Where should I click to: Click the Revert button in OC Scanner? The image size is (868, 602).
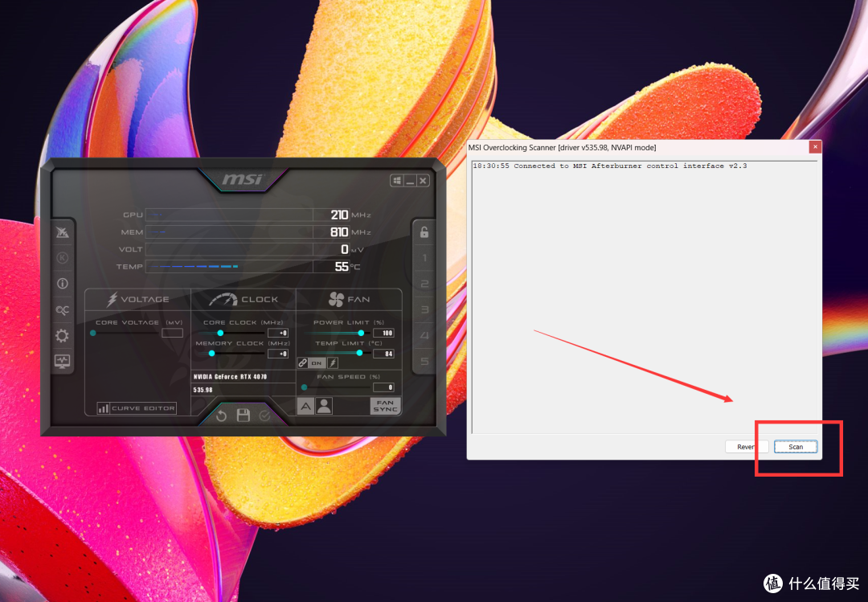pos(746,447)
